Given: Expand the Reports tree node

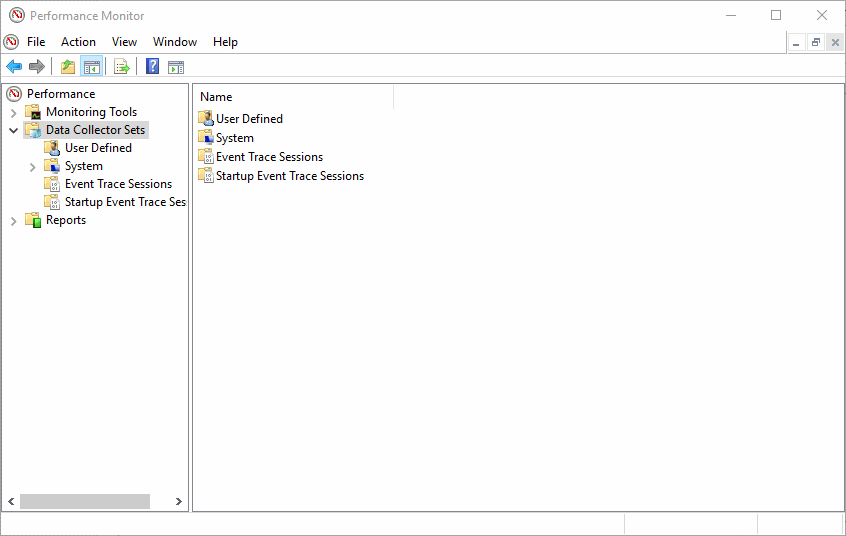Looking at the screenshot, I should [14, 220].
